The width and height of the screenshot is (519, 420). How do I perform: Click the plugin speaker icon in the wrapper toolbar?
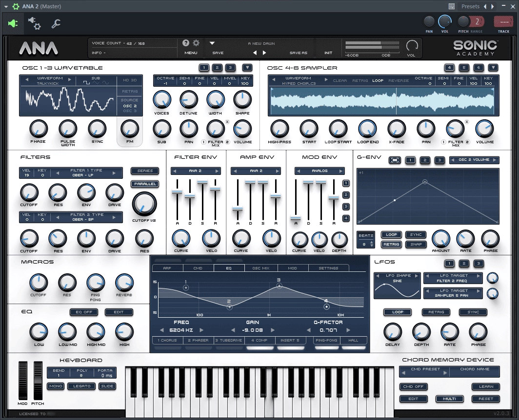[13, 23]
